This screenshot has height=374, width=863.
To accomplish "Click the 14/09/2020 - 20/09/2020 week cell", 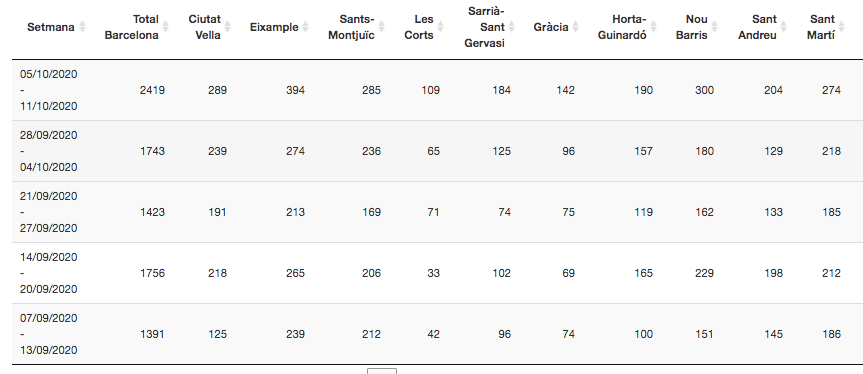I will click(x=49, y=273).
